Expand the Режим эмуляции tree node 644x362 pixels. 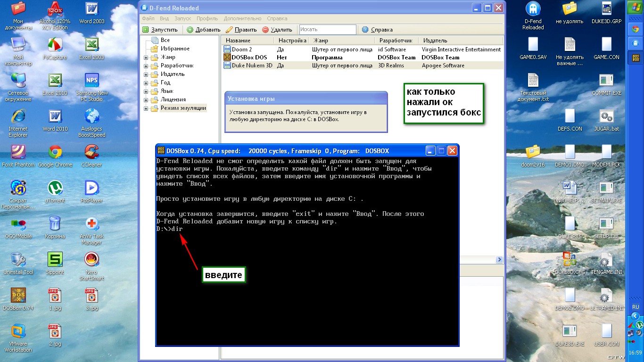point(146,108)
